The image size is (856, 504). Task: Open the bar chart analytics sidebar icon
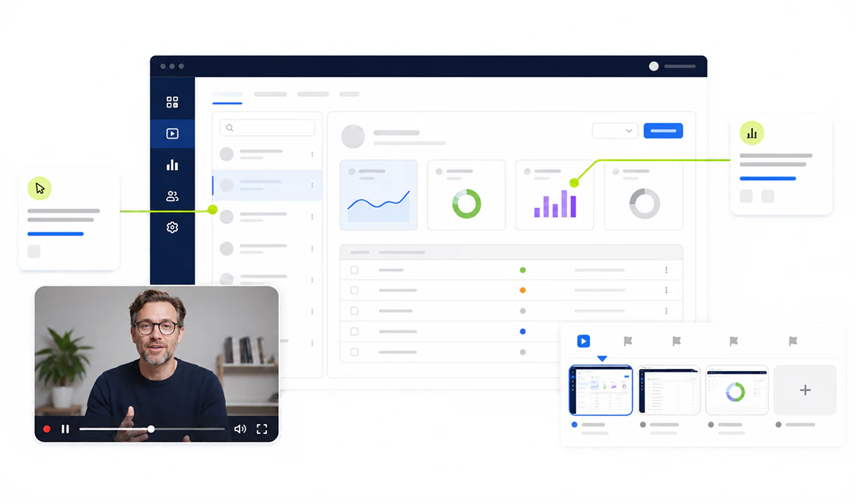pyautogui.click(x=172, y=165)
